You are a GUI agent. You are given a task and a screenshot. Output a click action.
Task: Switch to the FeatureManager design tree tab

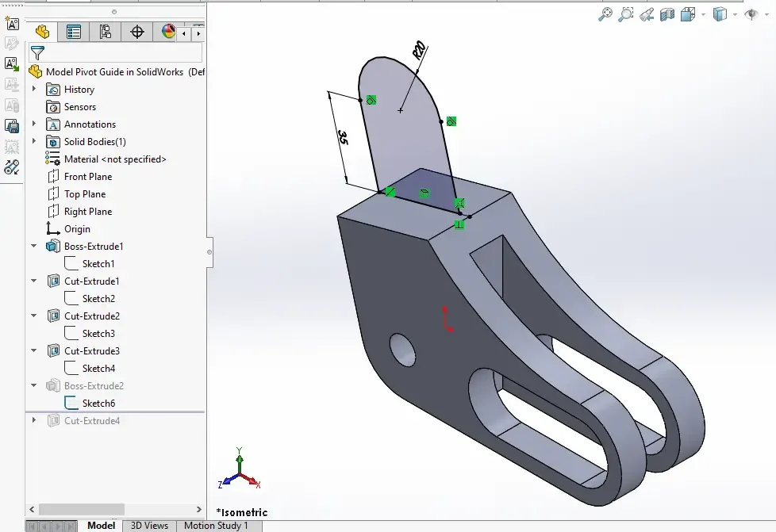pos(42,33)
